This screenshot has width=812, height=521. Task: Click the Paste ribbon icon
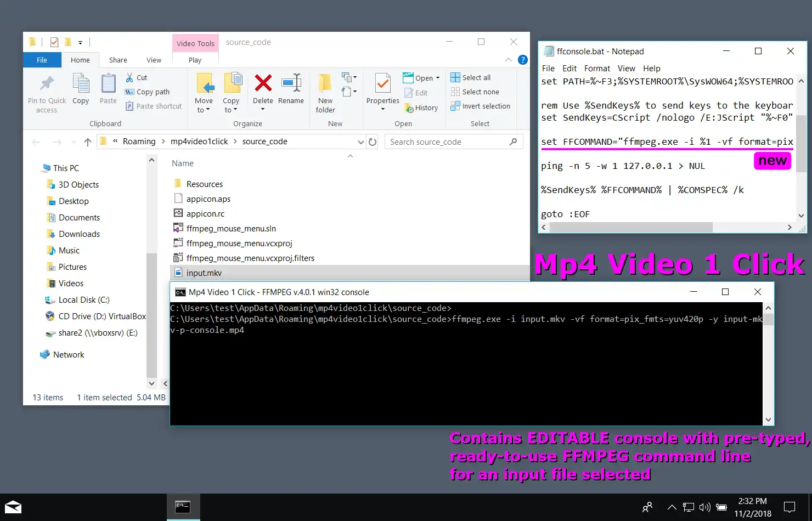[x=108, y=83]
